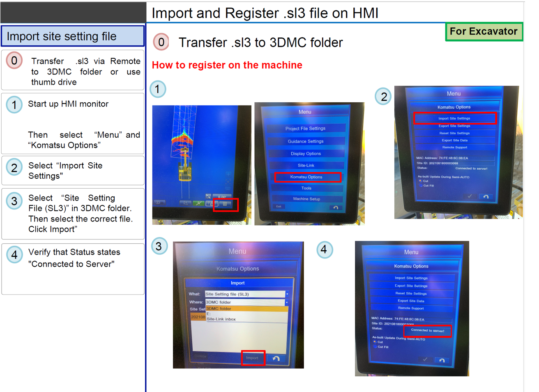Choose E: drive from the Where list
The height and width of the screenshot is (392, 539).
(247, 314)
